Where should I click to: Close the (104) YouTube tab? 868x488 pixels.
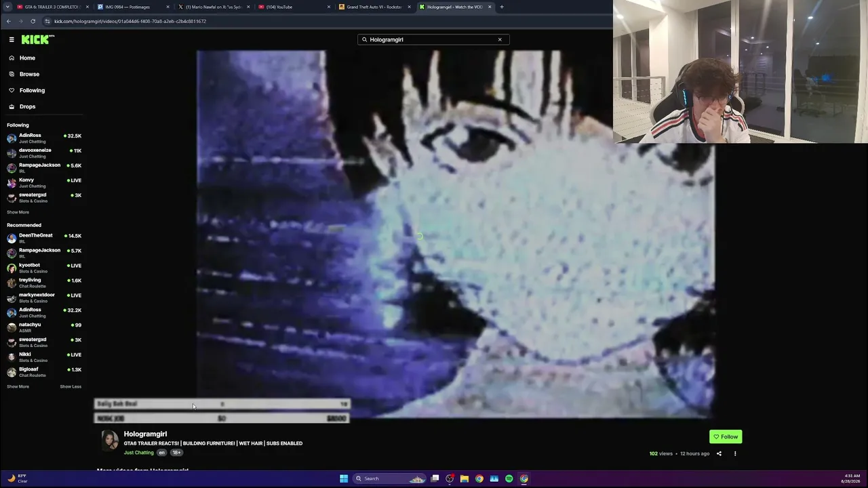click(329, 7)
